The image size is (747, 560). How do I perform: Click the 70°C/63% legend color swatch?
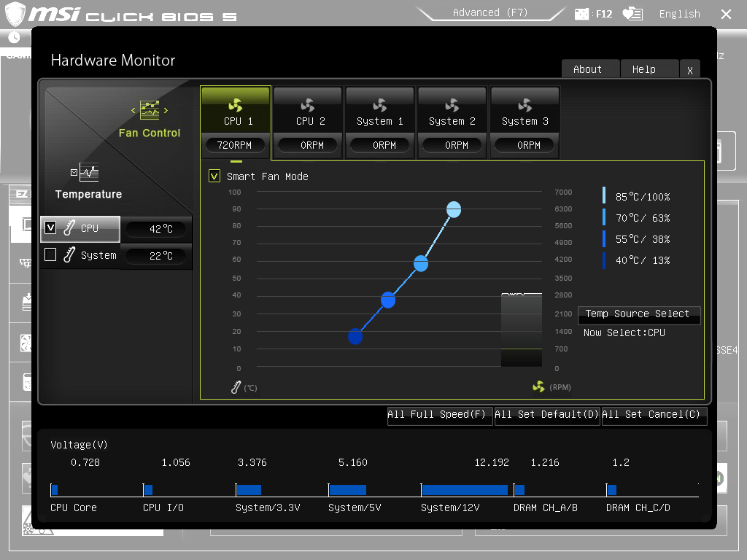pos(604,217)
